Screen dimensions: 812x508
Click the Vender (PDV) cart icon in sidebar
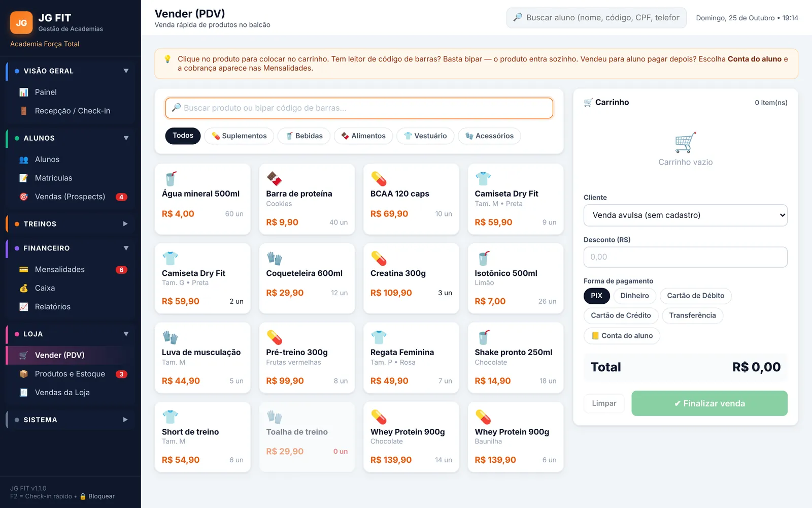pyautogui.click(x=24, y=355)
